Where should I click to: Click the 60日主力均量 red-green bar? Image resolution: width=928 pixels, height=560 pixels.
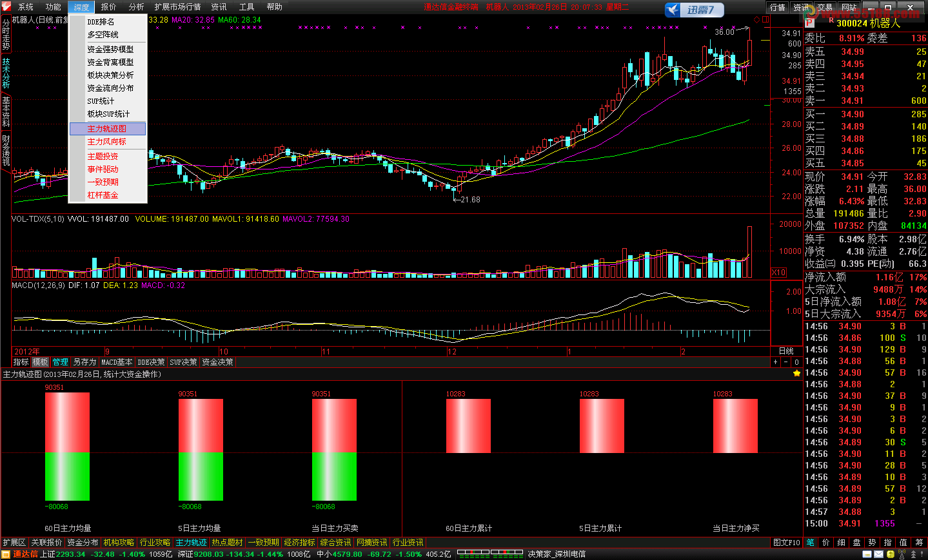67,447
